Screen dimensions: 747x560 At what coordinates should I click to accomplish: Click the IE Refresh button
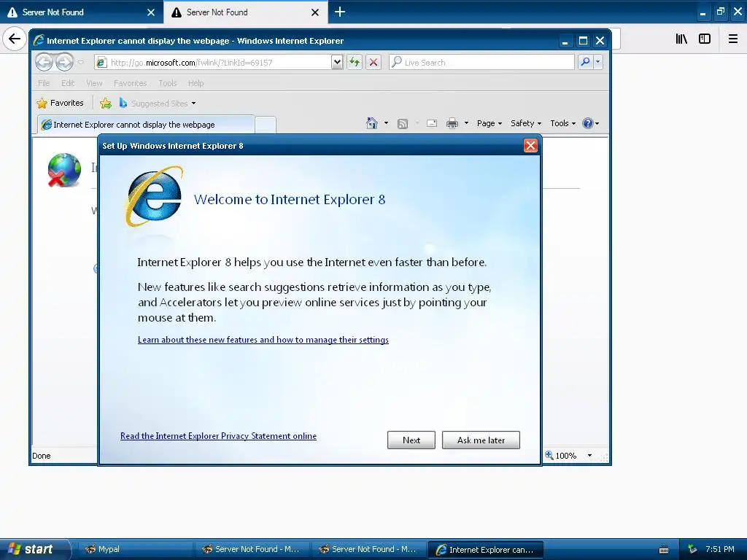(x=355, y=62)
